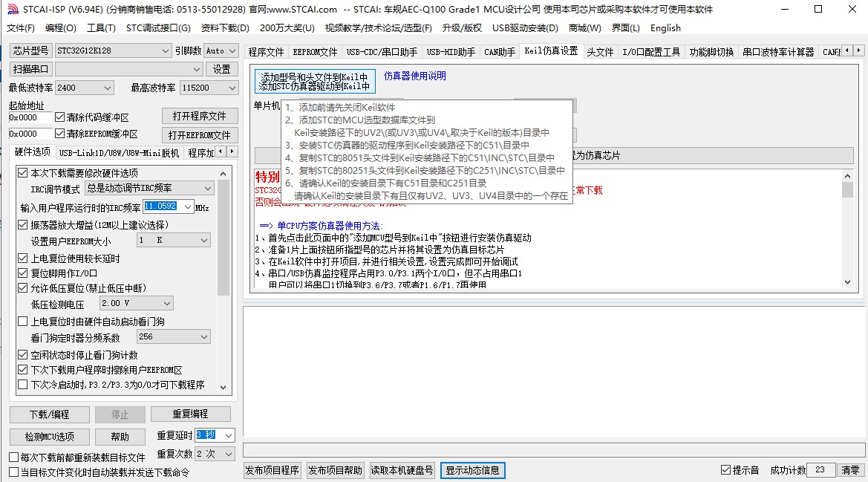Click 检测MCU选项 button

tap(49, 437)
